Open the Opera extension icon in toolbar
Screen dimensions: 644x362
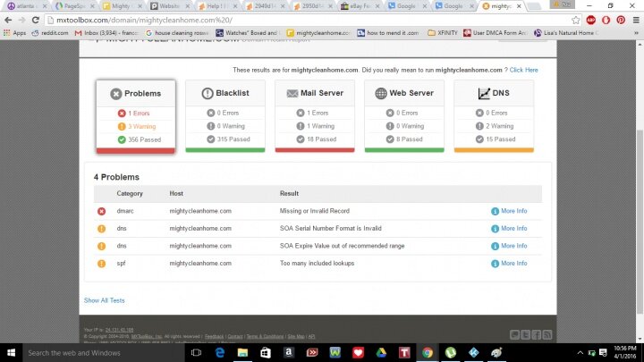pyautogui.click(x=606, y=20)
